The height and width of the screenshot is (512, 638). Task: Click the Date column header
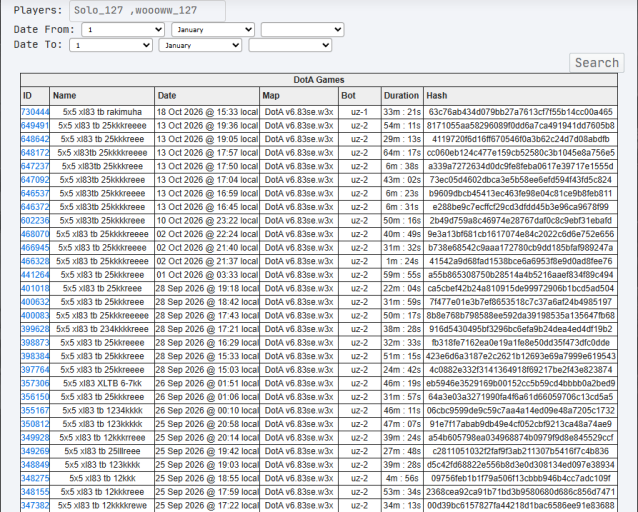click(x=207, y=96)
